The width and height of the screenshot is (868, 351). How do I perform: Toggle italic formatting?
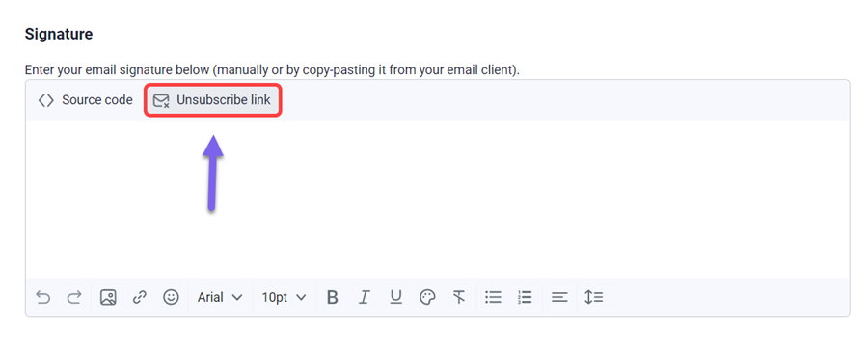point(364,297)
